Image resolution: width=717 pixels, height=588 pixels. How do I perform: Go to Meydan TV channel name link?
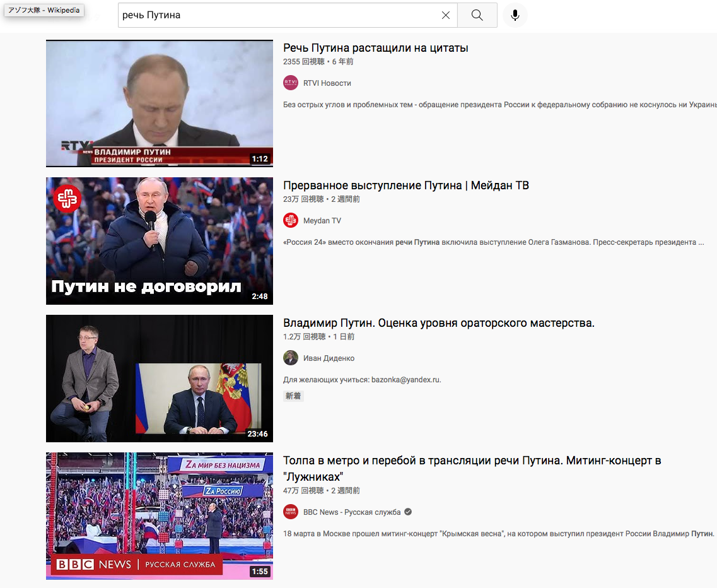coord(322,221)
